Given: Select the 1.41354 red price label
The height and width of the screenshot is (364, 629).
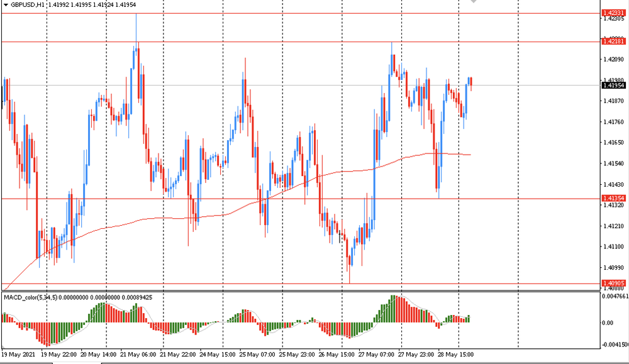Looking at the screenshot, I should [613, 199].
